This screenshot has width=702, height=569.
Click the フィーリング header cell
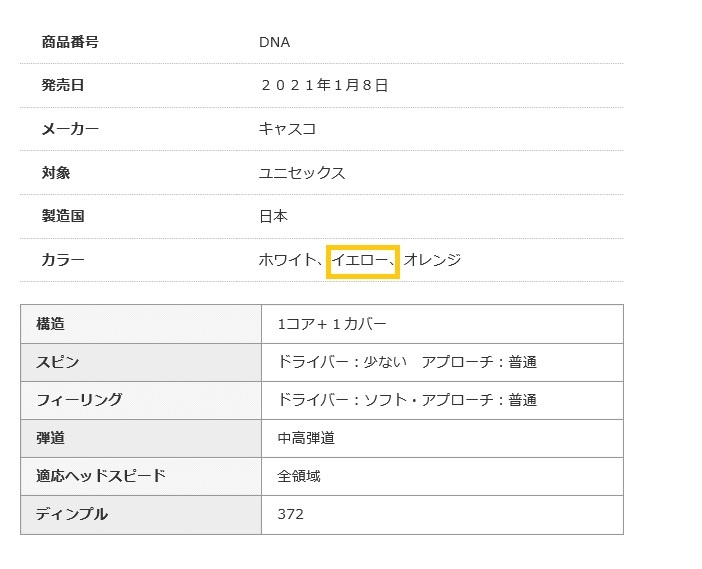(x=79, y=400)
